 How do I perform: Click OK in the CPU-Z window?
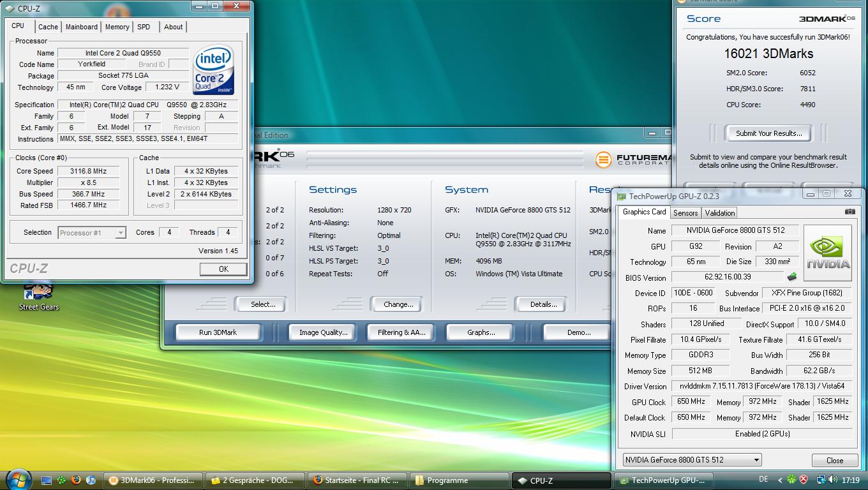[223, 269]
